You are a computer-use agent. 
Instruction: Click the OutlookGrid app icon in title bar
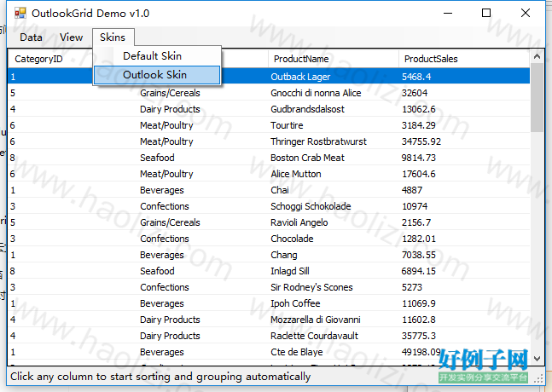click(20, 14)
